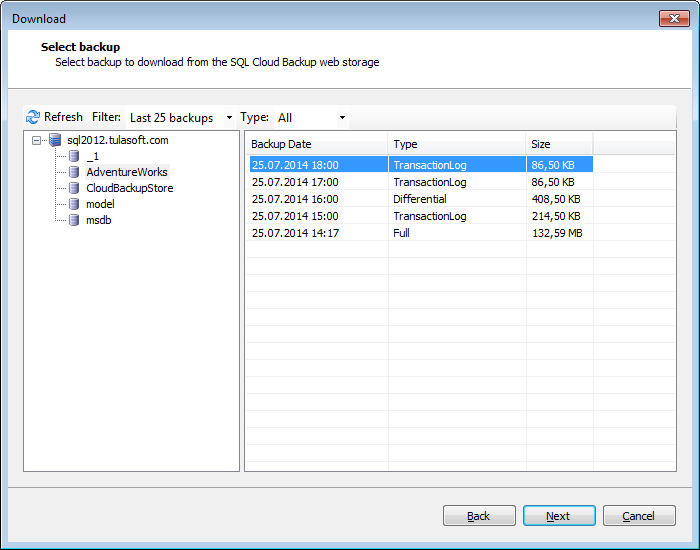This screenshot has width=700, height=550.
Task: Sort by the Type column header
Action: (457, 144)
